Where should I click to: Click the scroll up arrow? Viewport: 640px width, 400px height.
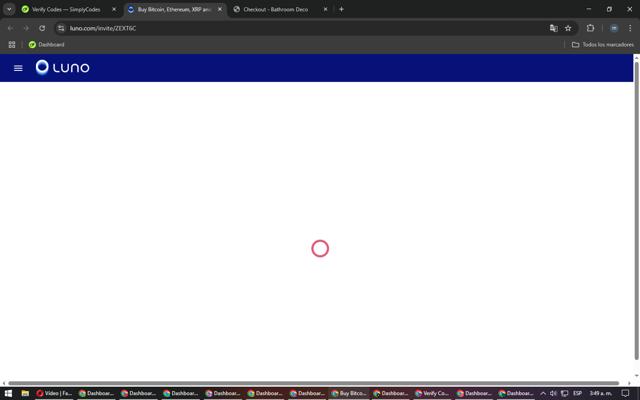(x=636, y=57)
